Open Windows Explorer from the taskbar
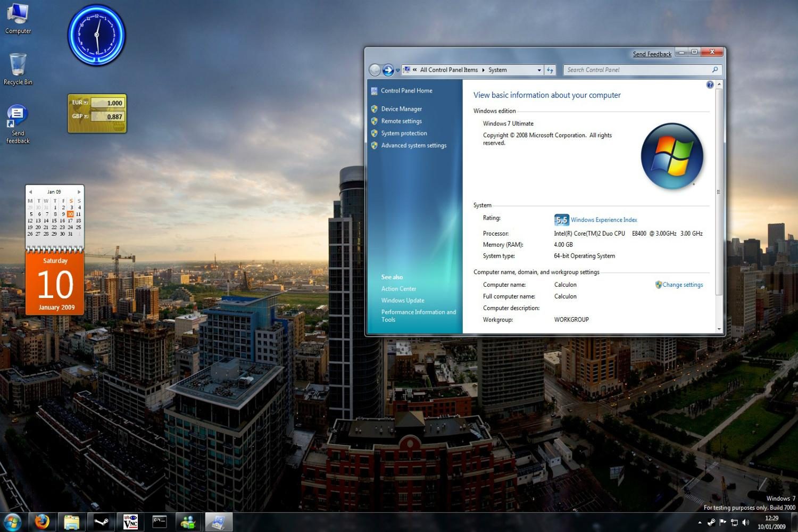This screenshot has width=798, height=532. (71, 522)
